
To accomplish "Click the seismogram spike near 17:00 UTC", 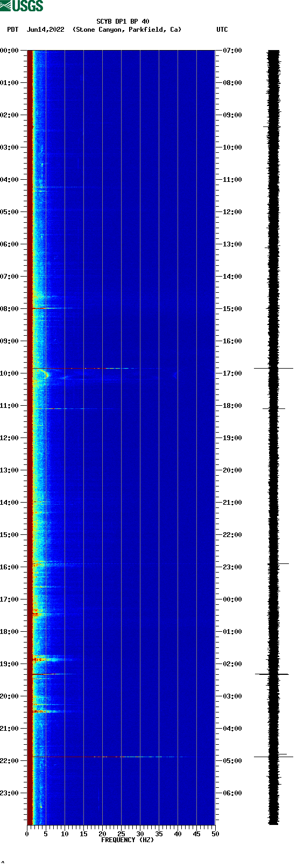I will pyautogui.click(x=273, y=368).
